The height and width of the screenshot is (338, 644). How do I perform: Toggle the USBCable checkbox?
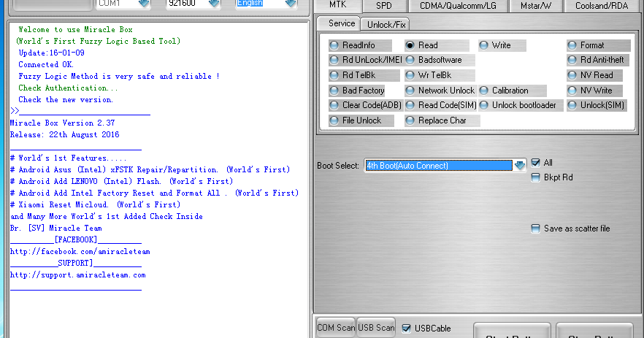tap(406, 328)
